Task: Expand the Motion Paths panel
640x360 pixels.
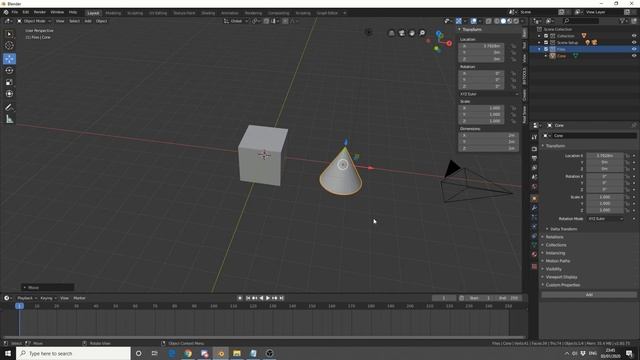Action: click(x=557, y=261)
